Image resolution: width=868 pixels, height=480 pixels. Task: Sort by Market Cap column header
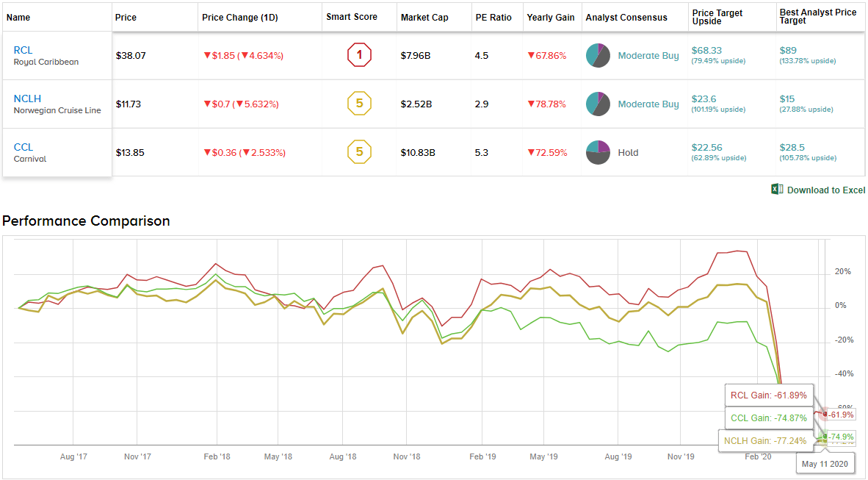[424, 17]
